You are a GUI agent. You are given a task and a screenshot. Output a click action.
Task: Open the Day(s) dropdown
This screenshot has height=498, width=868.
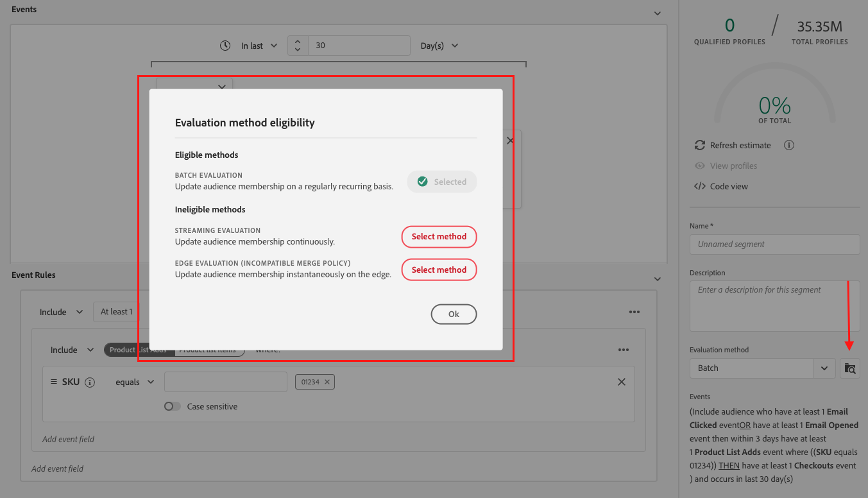439,45
